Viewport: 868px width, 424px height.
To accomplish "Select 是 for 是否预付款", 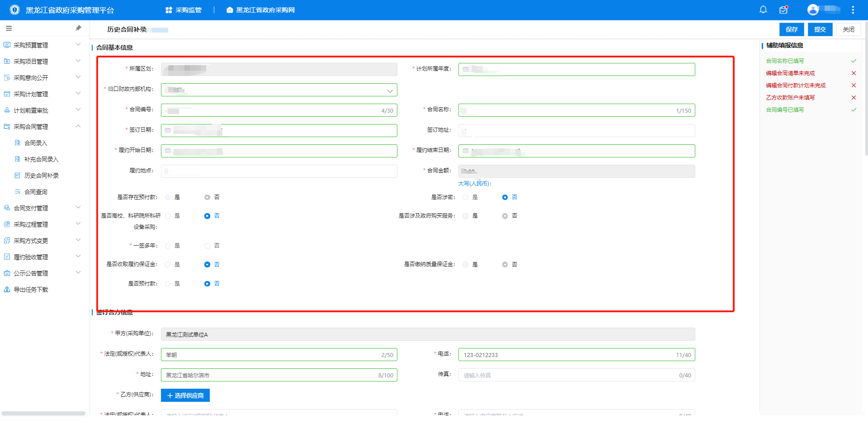I will pyautogui.click(x=168, y=284).
